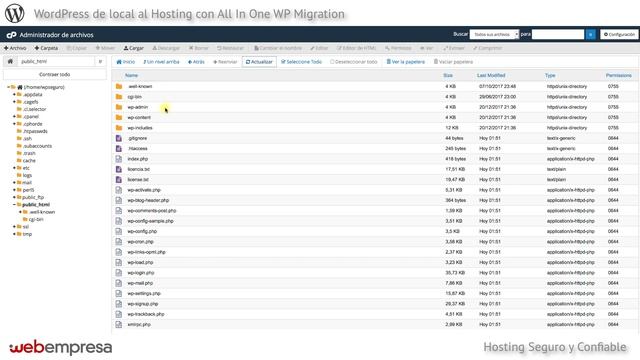Open the Cargar upload tool
Screen dimensions: 640x360
point(133,48)
